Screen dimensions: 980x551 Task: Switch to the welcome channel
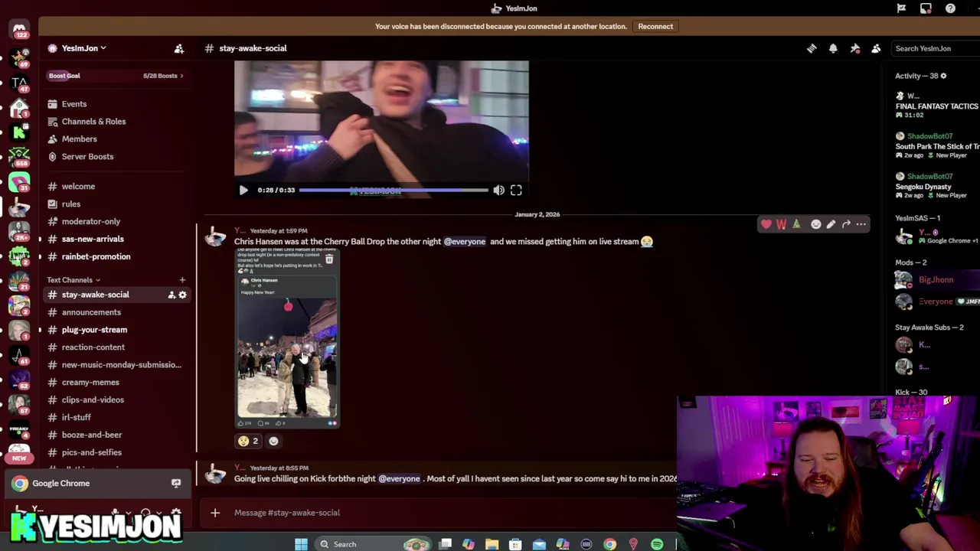pos(78,187)
